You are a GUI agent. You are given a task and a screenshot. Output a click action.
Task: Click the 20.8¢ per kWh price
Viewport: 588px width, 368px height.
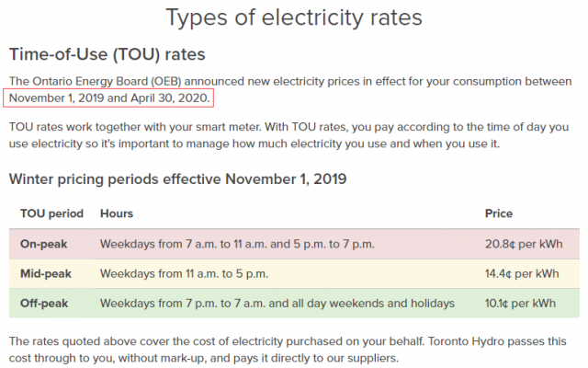coord(524,244)
